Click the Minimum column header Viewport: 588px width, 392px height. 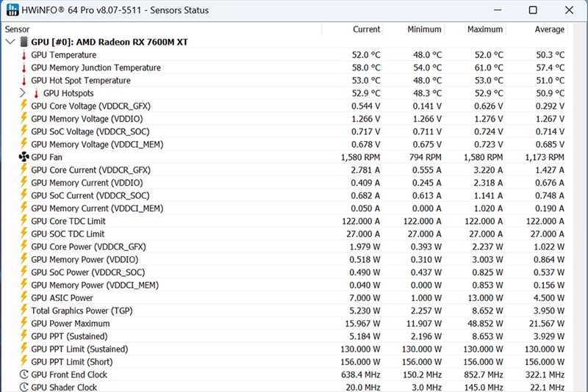point(425,29)
